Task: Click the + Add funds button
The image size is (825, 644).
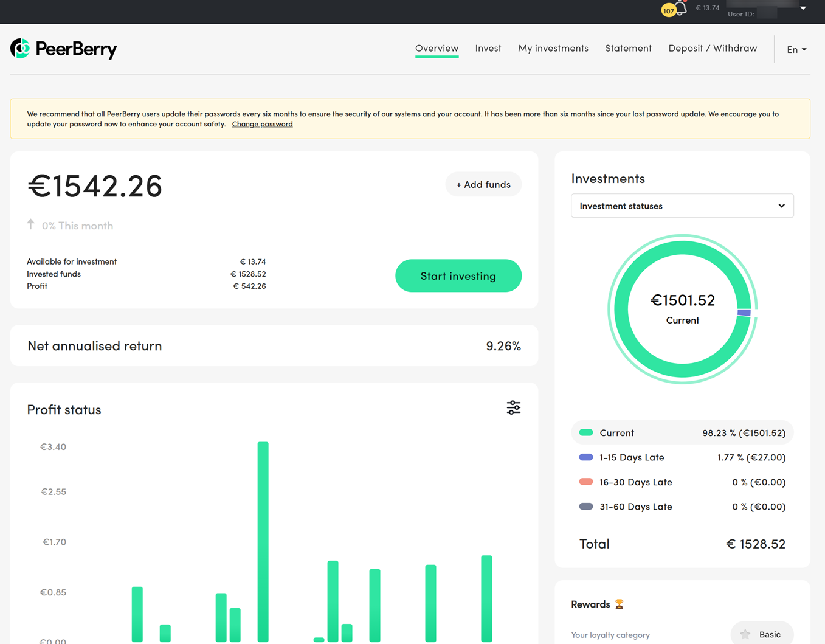Action: pyautogui.click(x=483, y=184)
